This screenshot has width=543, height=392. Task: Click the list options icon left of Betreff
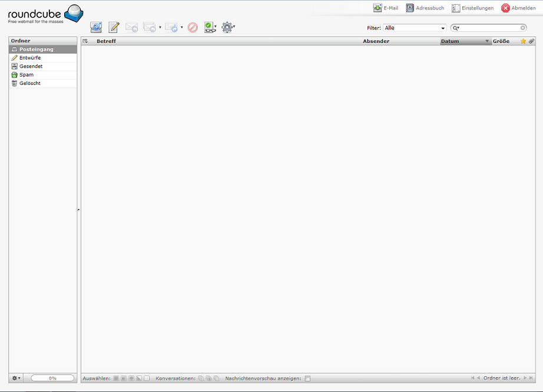[x=85, y=41]
